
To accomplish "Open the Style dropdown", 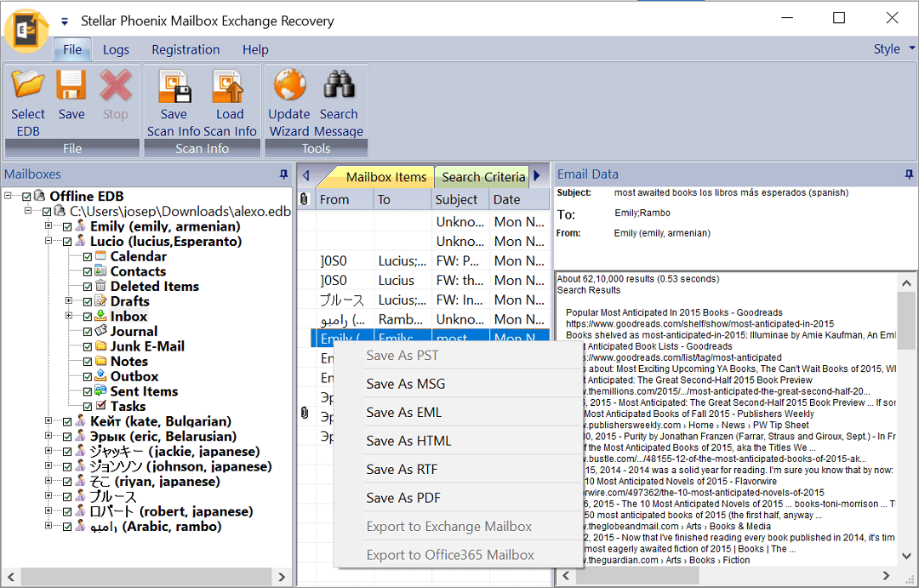I will 893,49.
